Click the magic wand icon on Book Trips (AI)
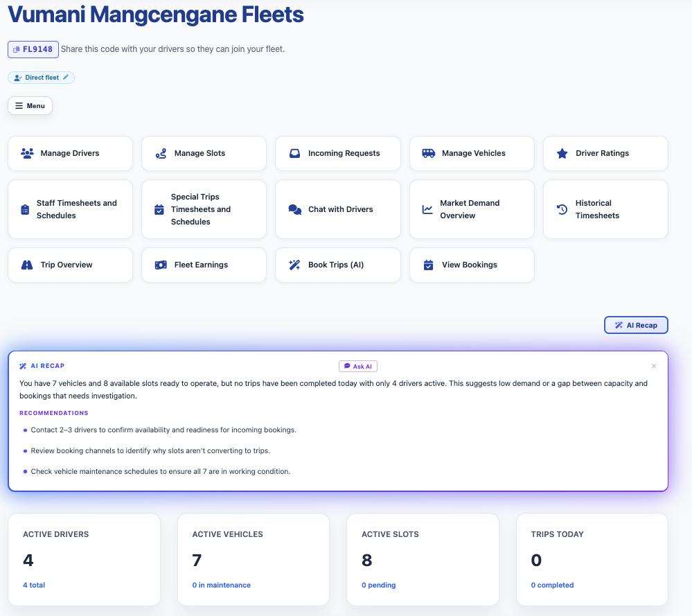692x616 pixels. click(295, 265)
